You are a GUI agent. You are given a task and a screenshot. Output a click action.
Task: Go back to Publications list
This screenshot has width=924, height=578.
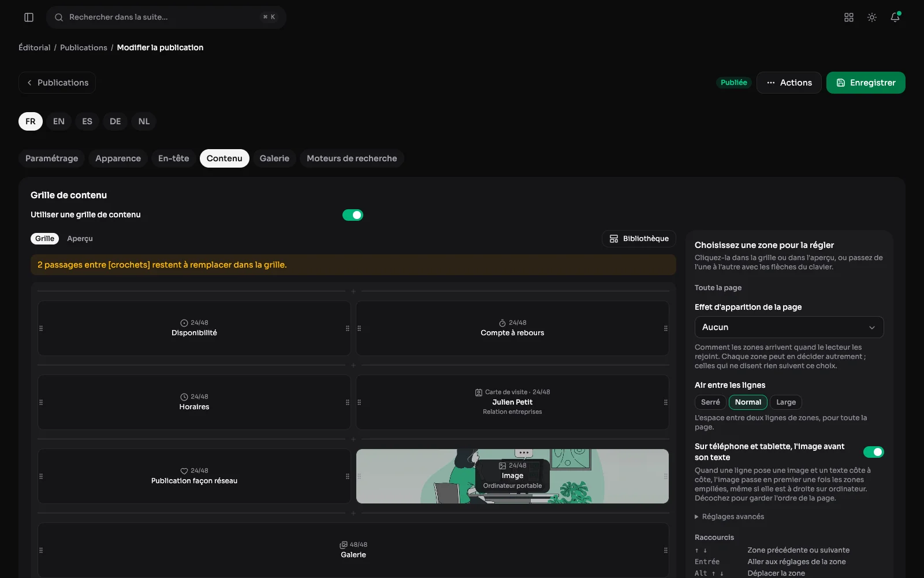pos(57,83)
